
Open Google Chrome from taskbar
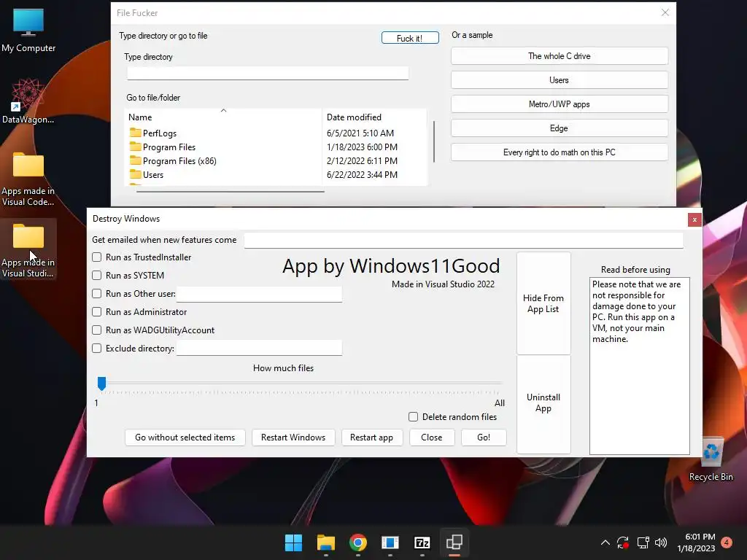357,542
